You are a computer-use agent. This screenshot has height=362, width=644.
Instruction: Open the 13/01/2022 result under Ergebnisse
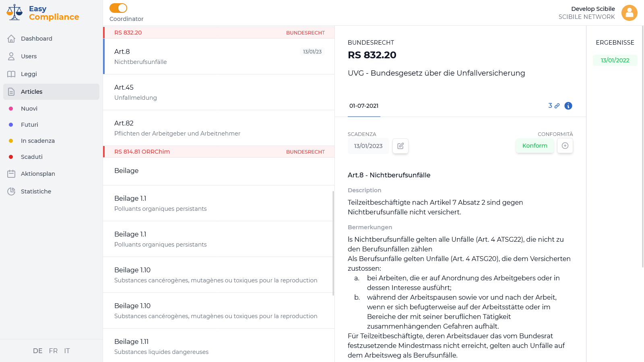(615, 60)
